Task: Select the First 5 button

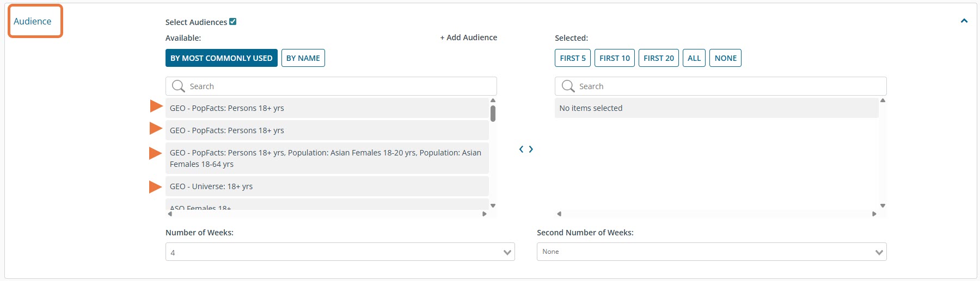Action: point(572,58)
